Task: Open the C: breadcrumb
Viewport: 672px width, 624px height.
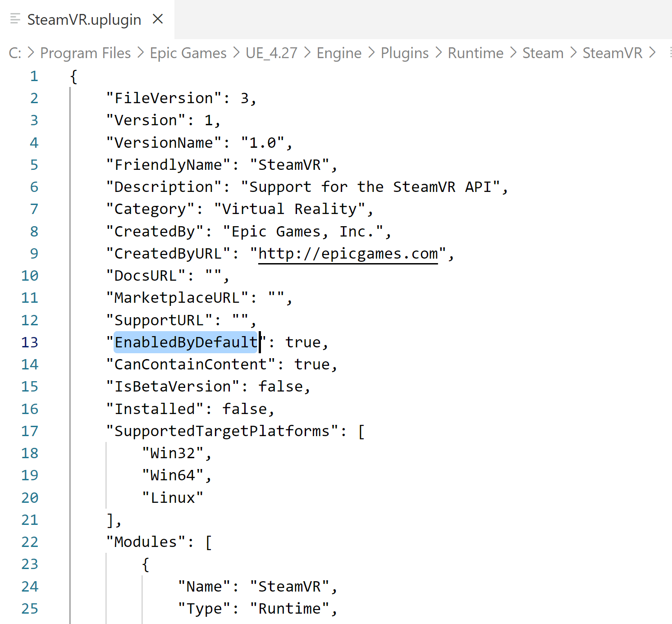Action: click(x=15, y=53)
